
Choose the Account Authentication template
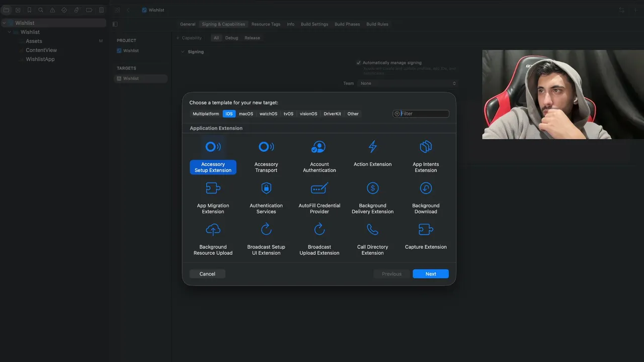[x=319, y=156]
